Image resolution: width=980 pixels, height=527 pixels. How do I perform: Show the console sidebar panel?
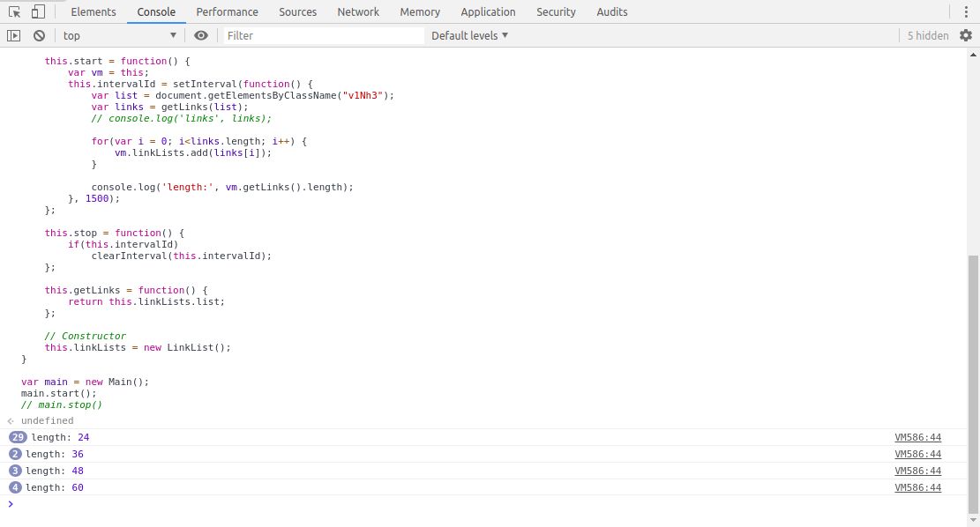[x=13, y=35]
